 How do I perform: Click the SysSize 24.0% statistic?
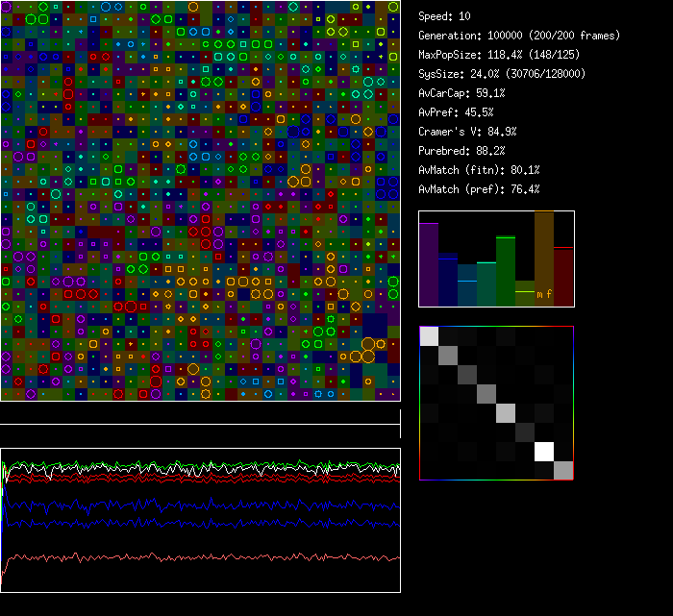click(502, 74)
